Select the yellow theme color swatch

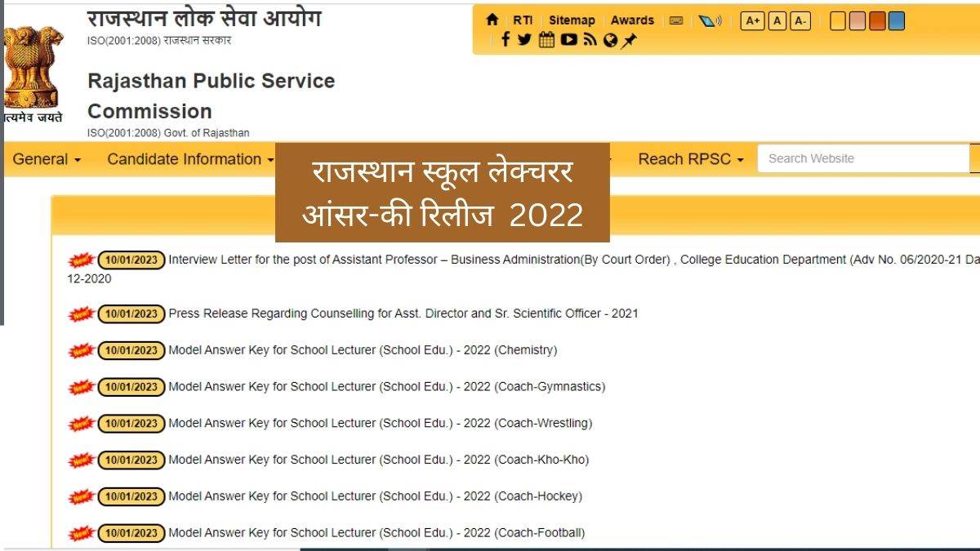pos(838,20)
